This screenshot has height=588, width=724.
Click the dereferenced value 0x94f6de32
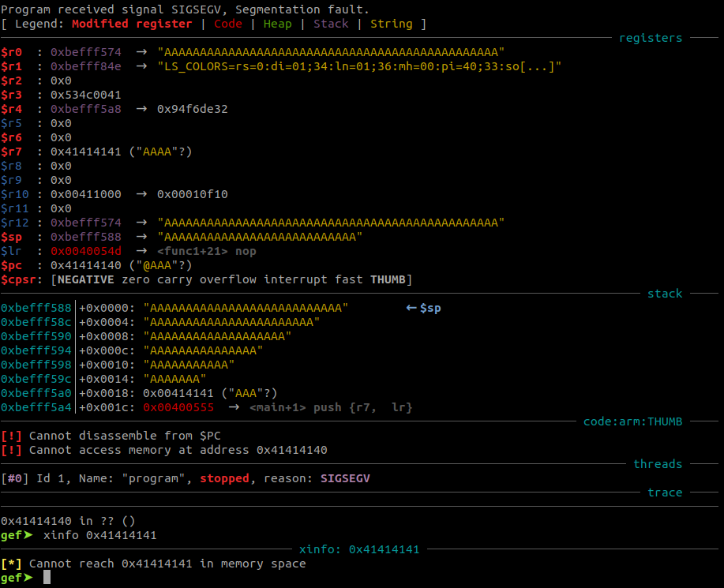(192, 110)
